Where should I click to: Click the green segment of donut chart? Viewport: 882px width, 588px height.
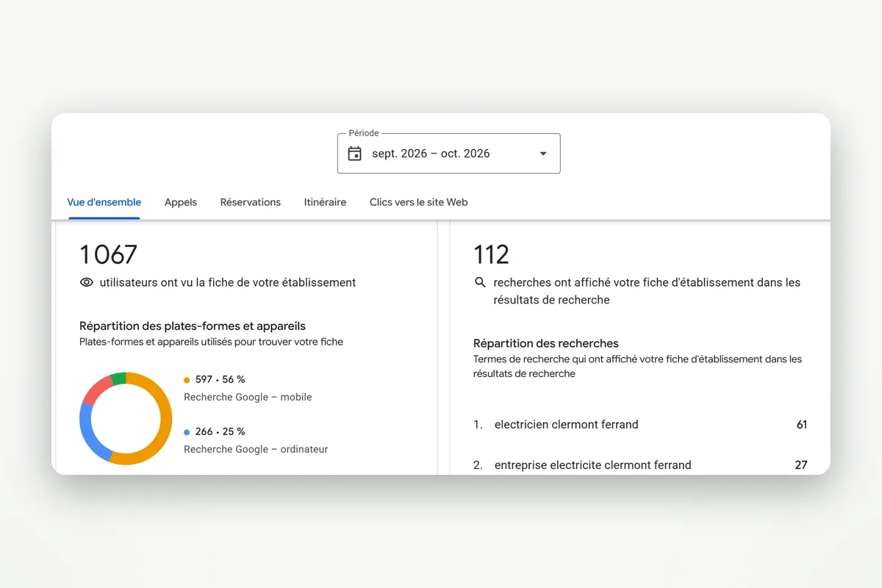click(x=118, y=379)
